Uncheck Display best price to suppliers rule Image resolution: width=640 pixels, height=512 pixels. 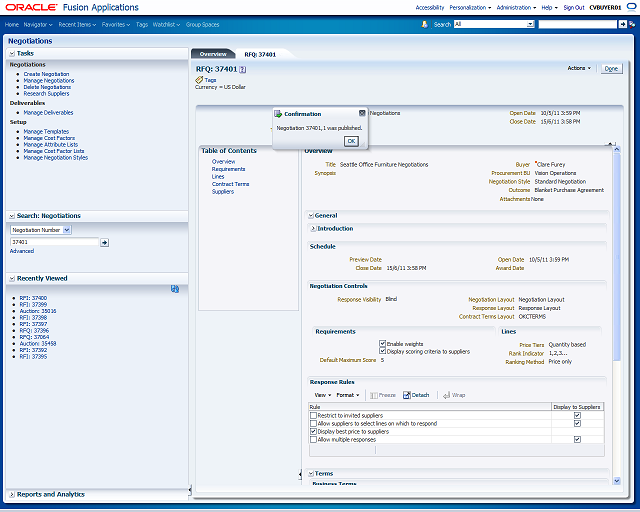pyautogui.click(x=313, y=431)
